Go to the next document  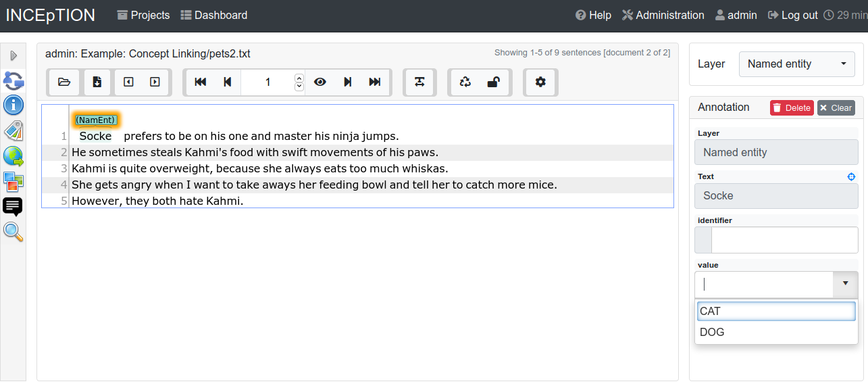[155, 82]
